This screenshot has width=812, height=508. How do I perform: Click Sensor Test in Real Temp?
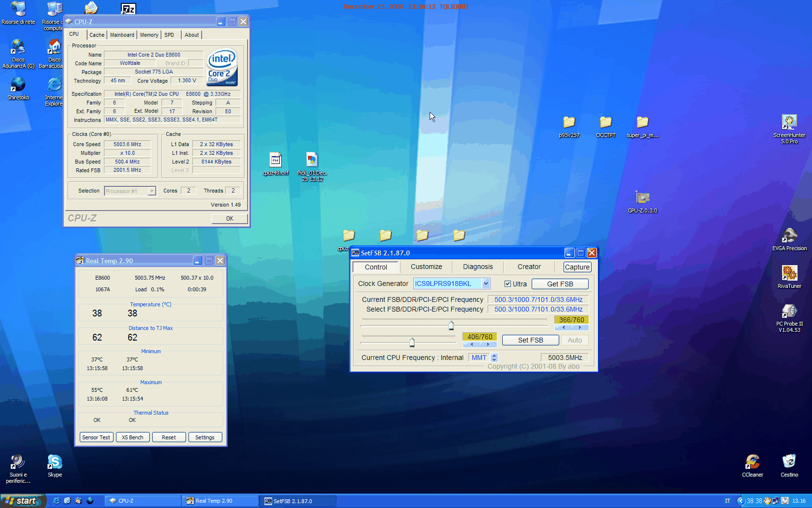pos(96,437)
